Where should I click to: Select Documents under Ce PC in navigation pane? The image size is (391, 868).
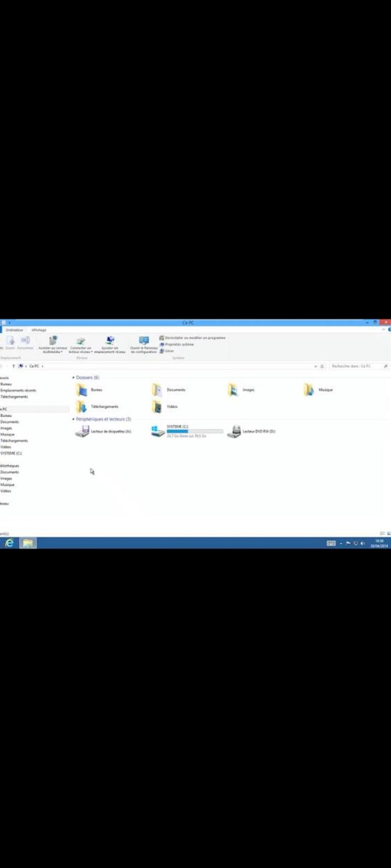9,422
